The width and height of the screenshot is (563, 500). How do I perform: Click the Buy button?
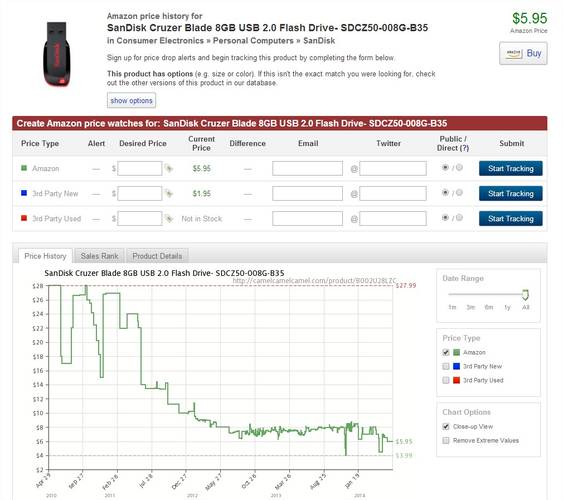click(x=523, y=53)
